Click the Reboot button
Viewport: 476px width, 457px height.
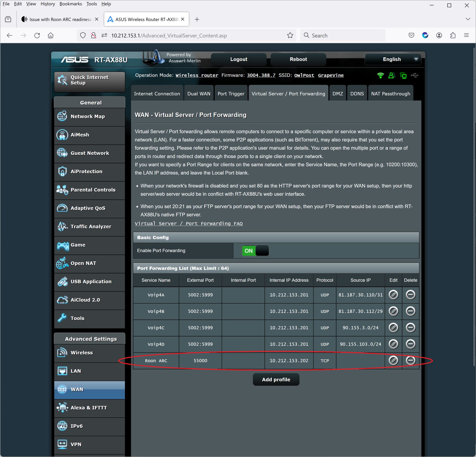298,59
